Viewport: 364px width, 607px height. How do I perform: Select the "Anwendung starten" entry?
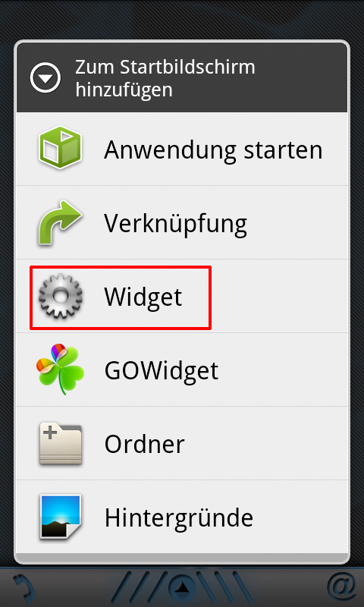tap(182, 149)
